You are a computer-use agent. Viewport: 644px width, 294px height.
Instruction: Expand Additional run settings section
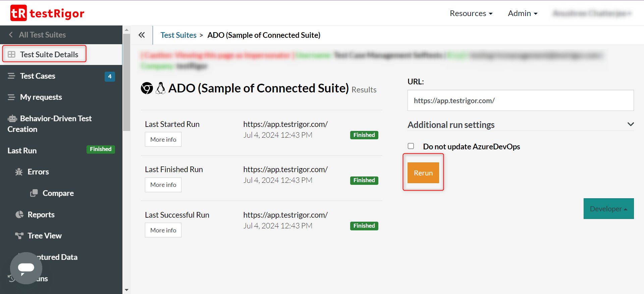[630, 124]
